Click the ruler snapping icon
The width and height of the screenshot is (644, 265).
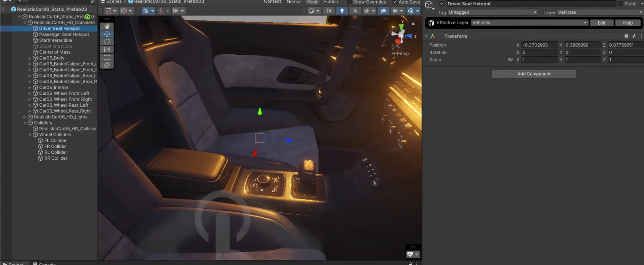pos(176,11)
